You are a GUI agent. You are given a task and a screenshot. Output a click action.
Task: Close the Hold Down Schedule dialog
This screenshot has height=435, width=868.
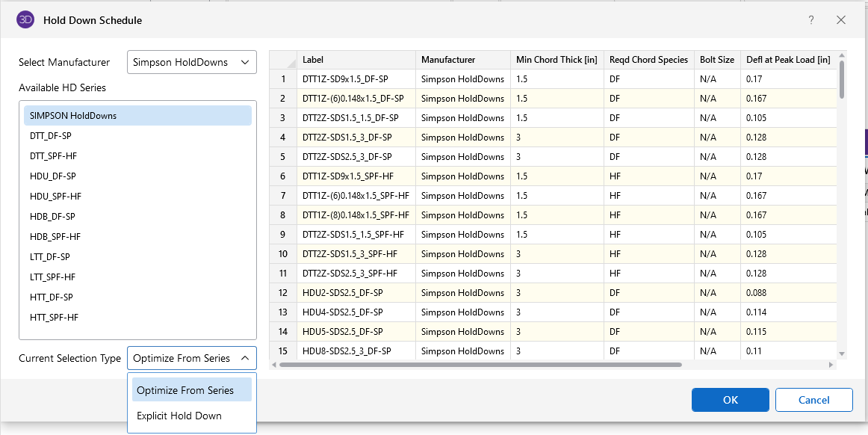(841, 20)
